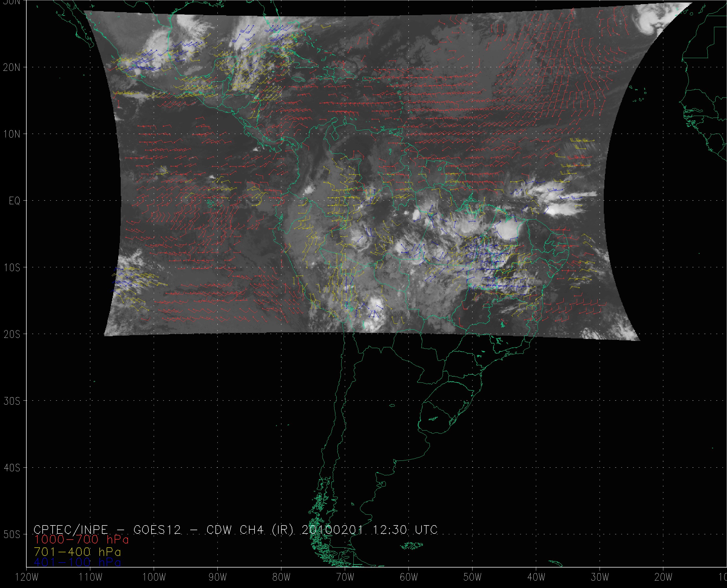Screen dimensions: 727x588
Task: Click the 30S latitude label
Action: click(x=12, y=401)
